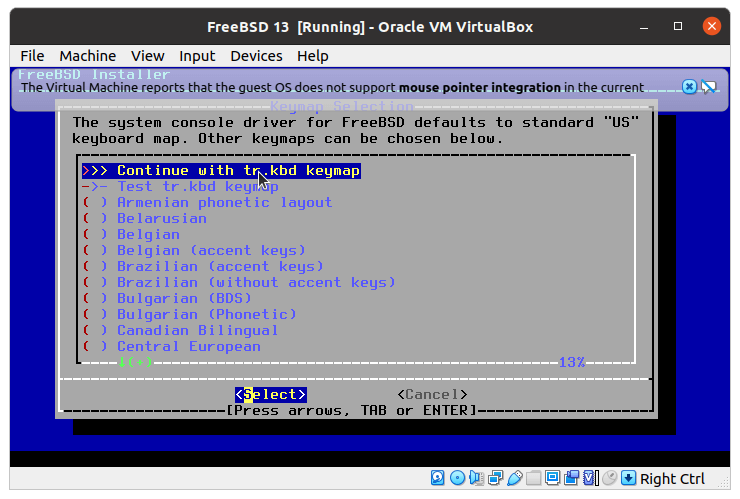Open the Input menu

(197, 56)
